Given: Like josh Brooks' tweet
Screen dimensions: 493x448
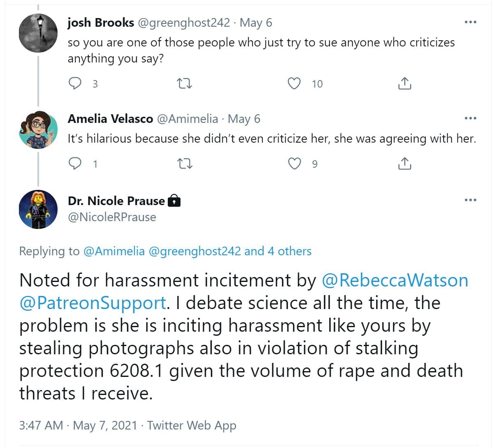Looking at the screenshot, I should point(294,83).
